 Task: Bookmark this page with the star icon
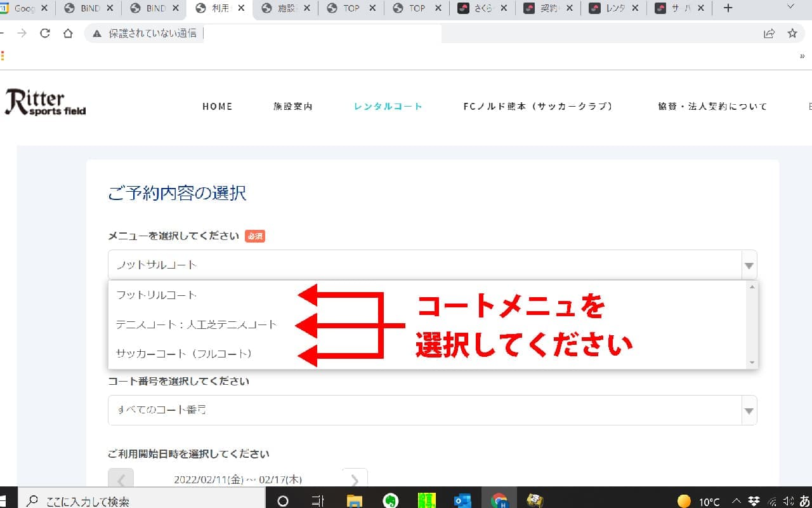[792, 34]
